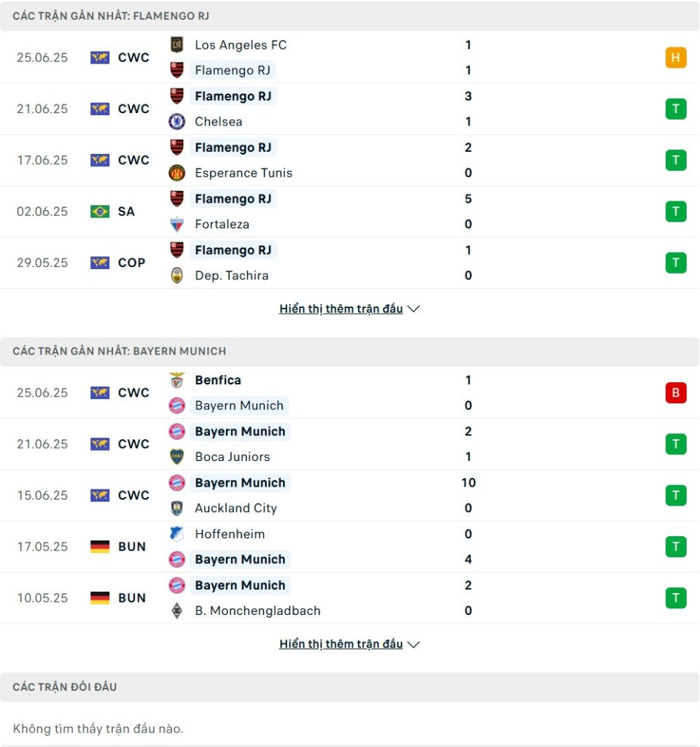Click the Brazil flag next to SA

[x=99, y=212]
